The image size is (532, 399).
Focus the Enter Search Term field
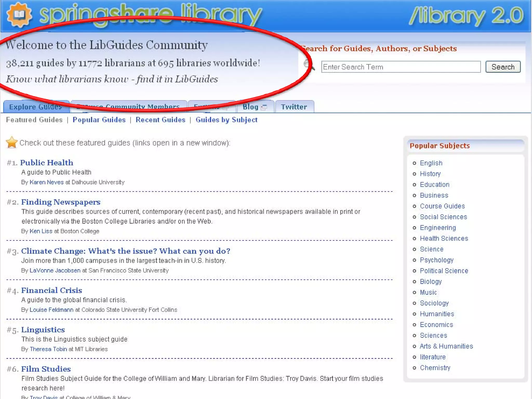[x=401, y=67]
